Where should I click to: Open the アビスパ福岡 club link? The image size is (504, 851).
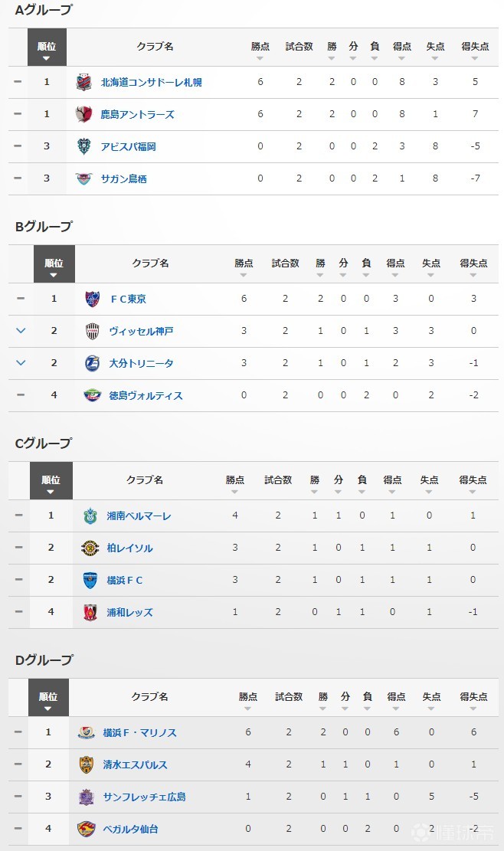coord(128,146)
